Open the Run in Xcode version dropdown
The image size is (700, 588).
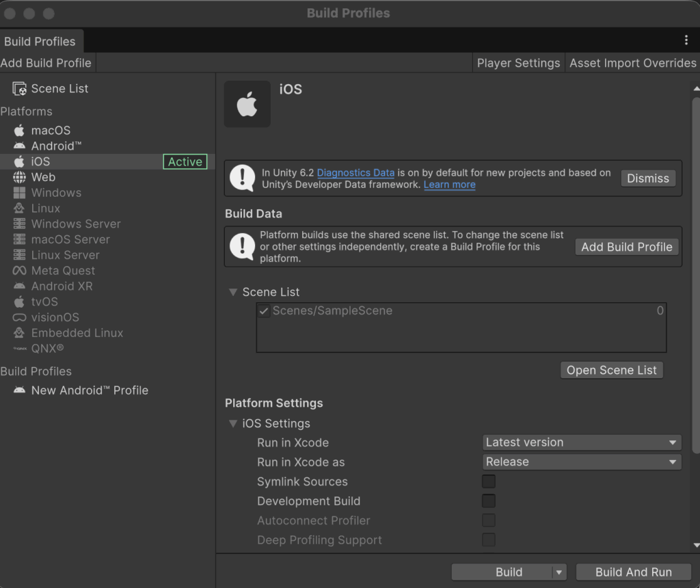point(582,442)
